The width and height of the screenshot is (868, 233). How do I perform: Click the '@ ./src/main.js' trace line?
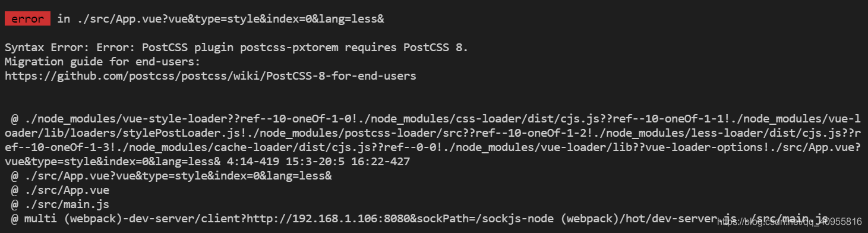coord(59,204)
